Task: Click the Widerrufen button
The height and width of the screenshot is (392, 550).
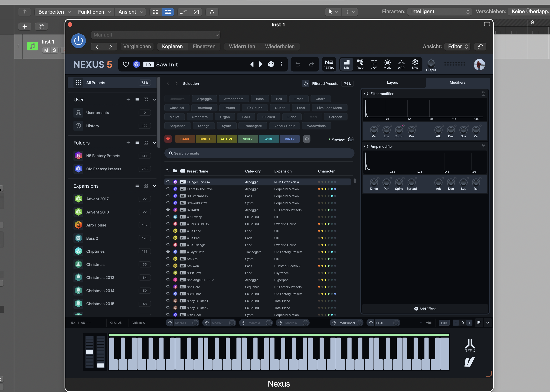Action: [242, 46]
